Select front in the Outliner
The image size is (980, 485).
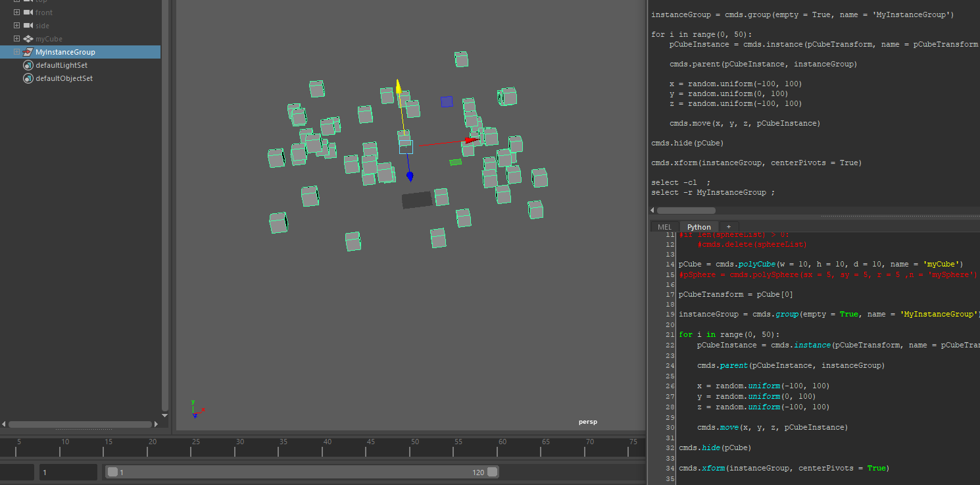44,13
